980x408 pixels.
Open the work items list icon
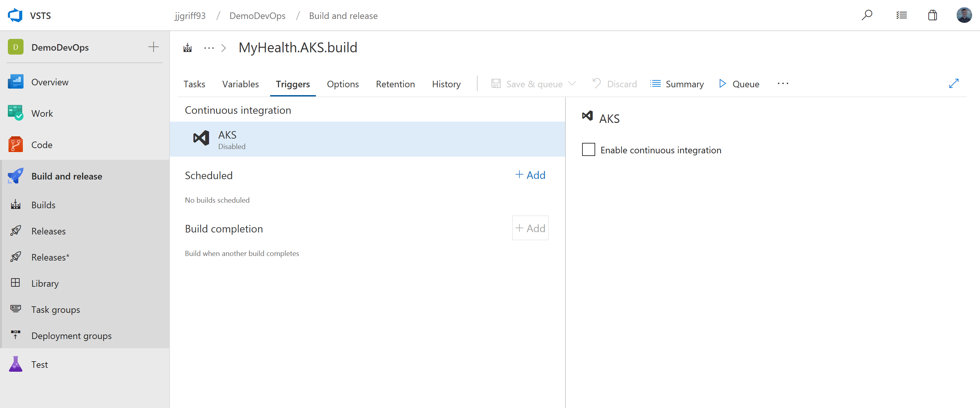(901, 15)
